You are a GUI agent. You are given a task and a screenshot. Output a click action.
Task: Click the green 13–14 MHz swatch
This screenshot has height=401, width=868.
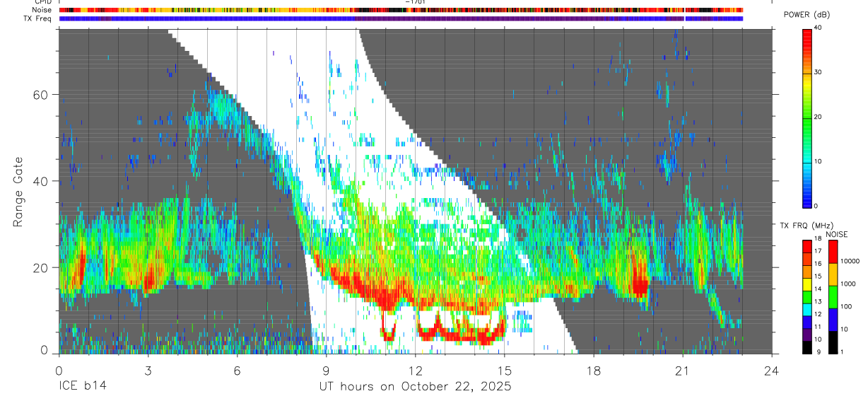[x=807, y=296]
